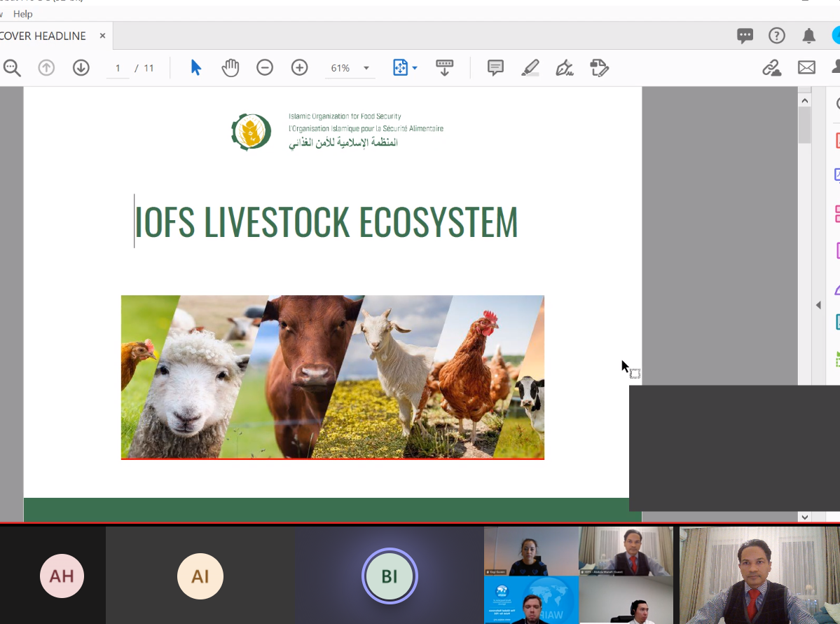This screenshot has width=840, height=624.
Task: Open the chat messages bubble icon
Action: click(745, 36)
